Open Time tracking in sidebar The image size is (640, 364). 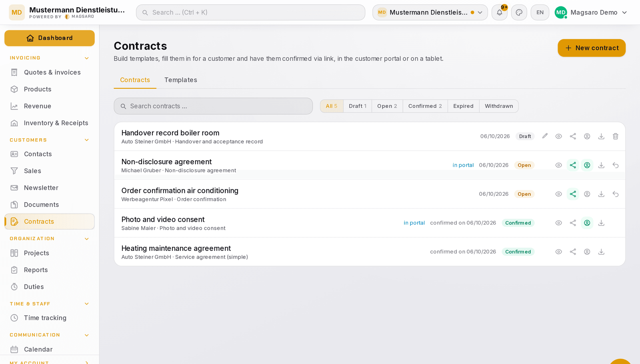click(50, 318)
